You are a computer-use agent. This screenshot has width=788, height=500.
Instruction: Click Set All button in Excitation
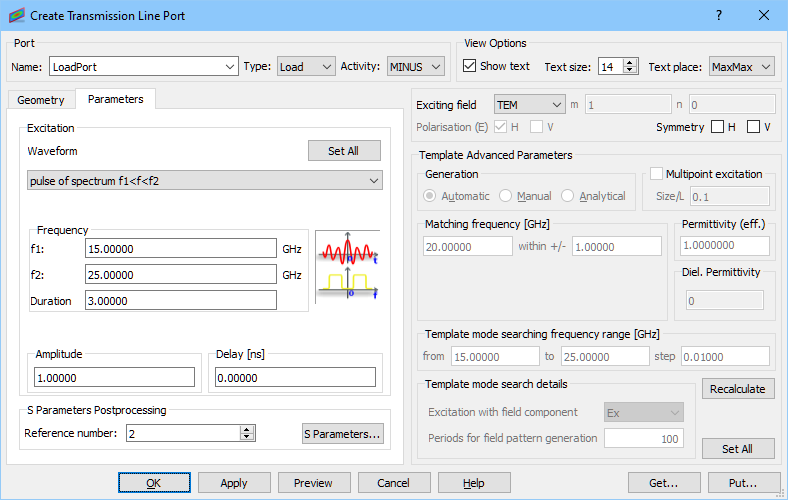point(344,151)
